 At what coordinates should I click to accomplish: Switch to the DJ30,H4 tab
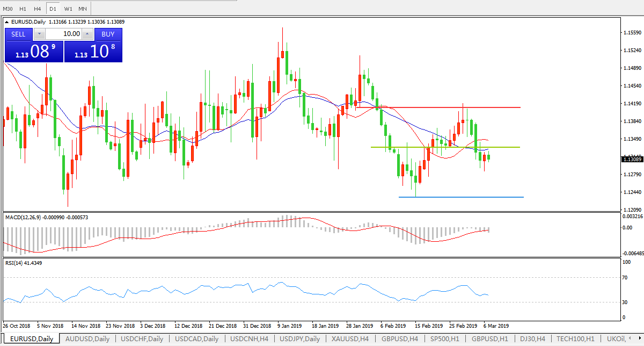[x=533, y=339]
